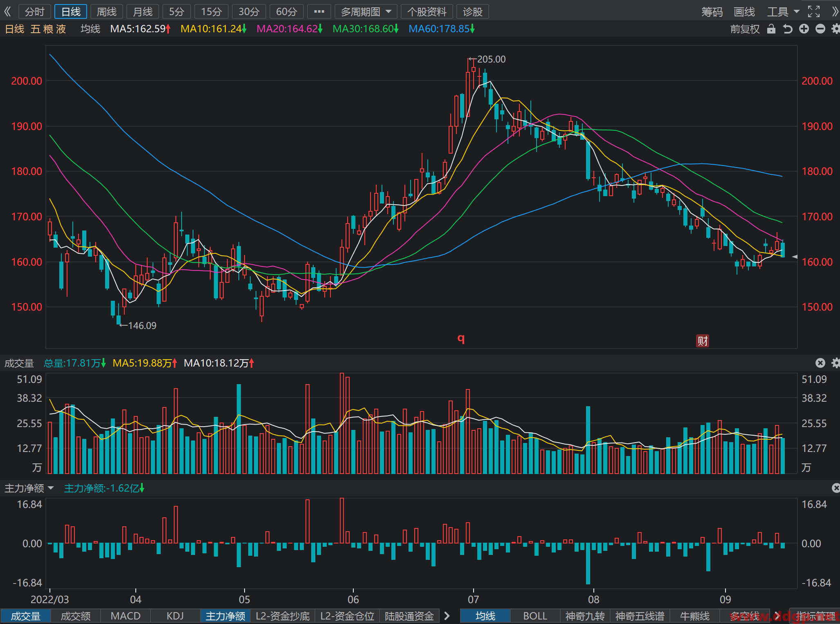Select the 60分 period
The height and width of the screenshot is (624, 840).
(286, 11)
